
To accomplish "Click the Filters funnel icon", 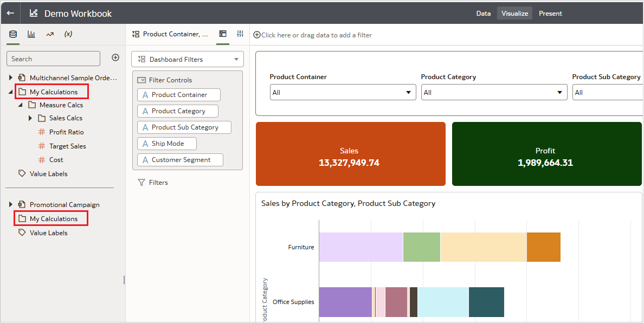I will coord(142,182).
